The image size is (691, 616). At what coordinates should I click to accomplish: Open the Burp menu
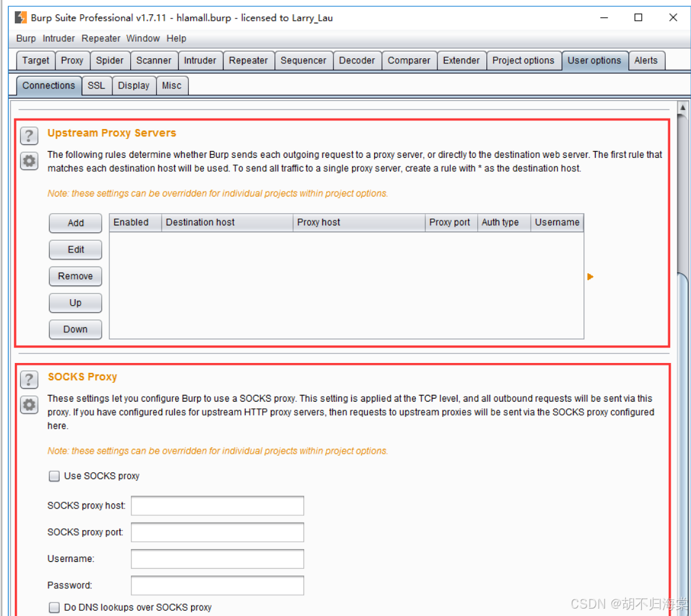pos(26,38)
